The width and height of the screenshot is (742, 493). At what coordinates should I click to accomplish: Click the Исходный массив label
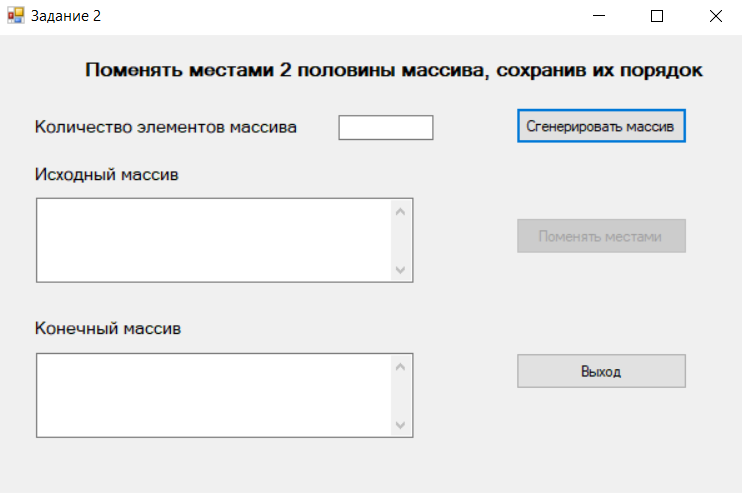[106, 175]
